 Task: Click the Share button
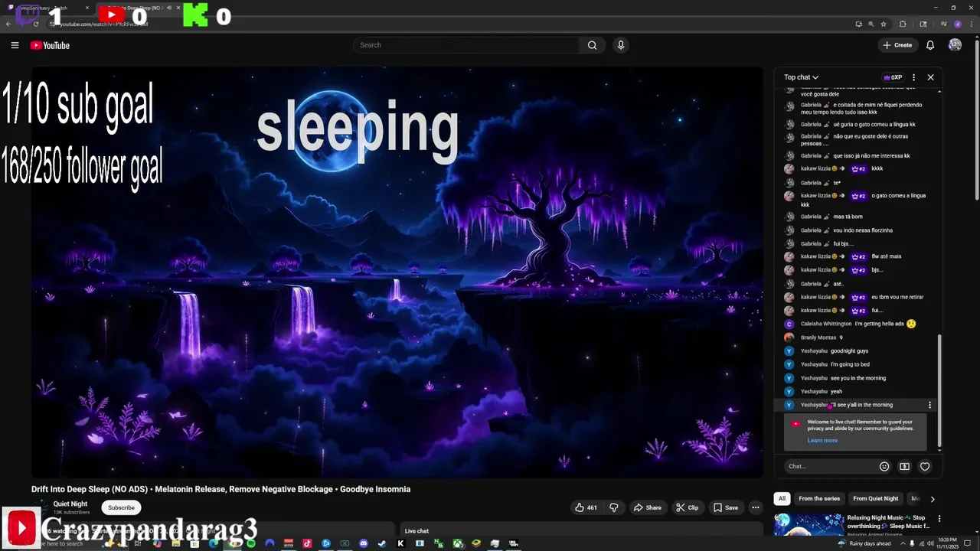coord(647,507)
